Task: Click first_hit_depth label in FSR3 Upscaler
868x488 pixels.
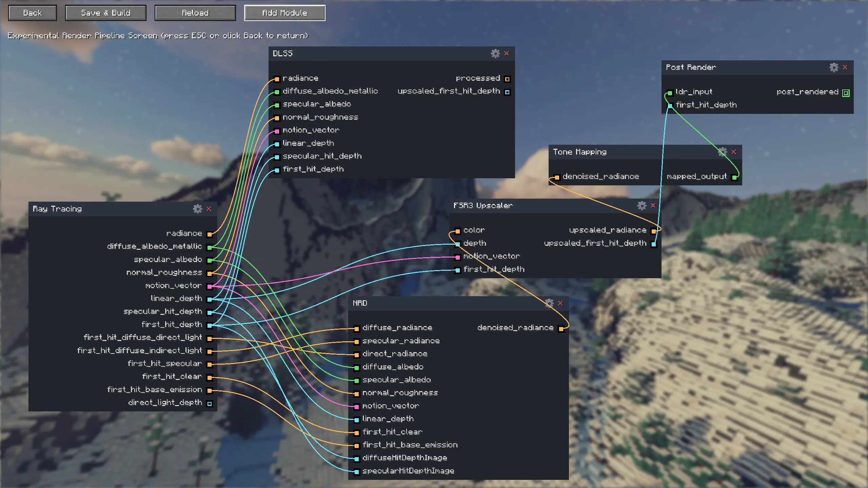Action: 494,269
